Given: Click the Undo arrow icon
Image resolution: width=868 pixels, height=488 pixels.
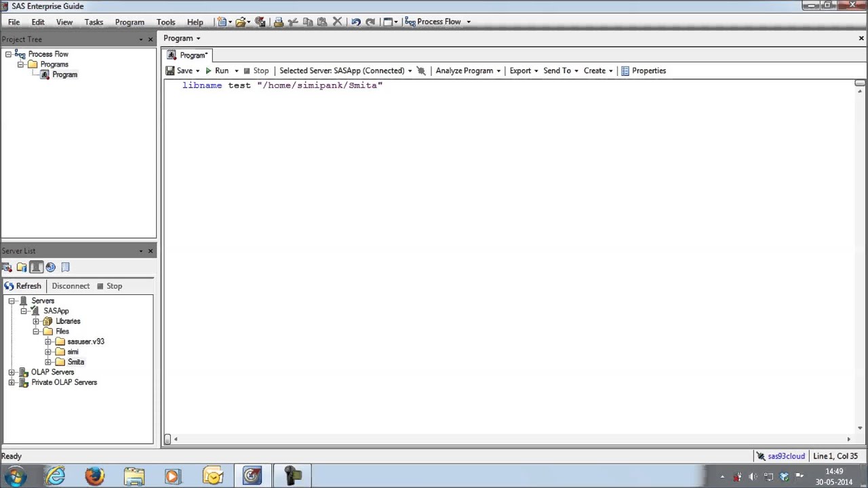Looking at the screenshot, I should tap(355, 22).
